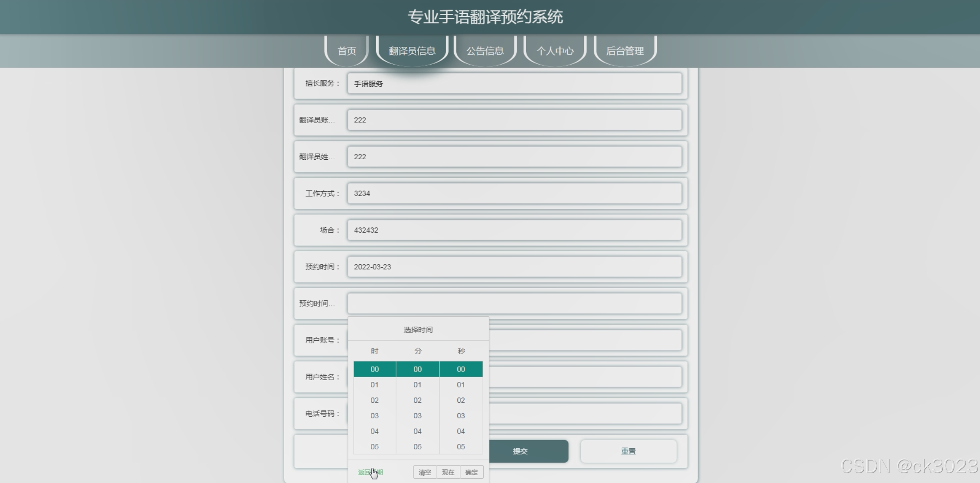The height and width of the screenshot is (483, 980).
Task: Click the 场合 input field
Action: [514, 230]
